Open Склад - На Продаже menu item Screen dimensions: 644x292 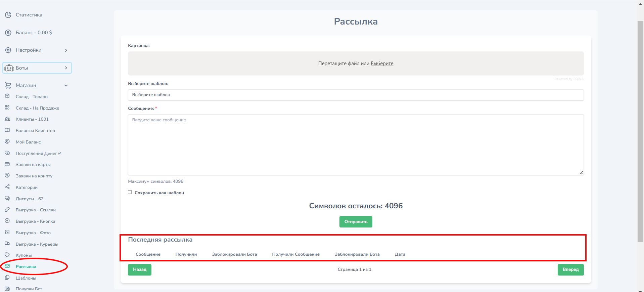click(37, 108)
